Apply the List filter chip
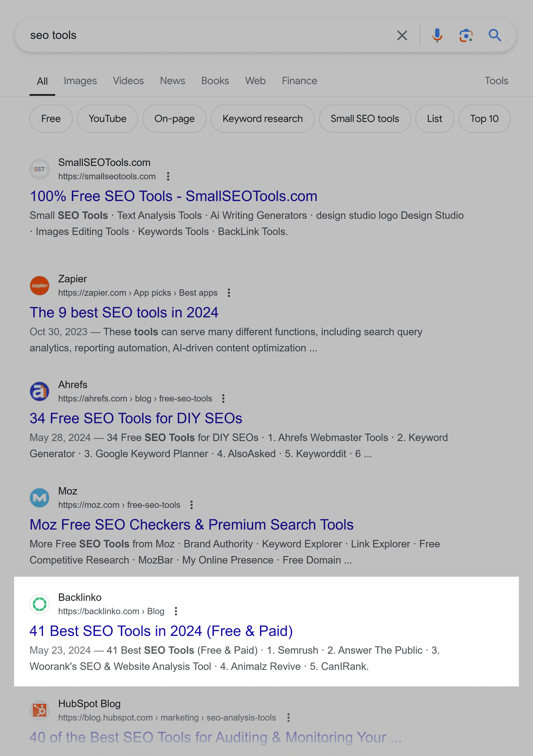 tap(435, 118)
